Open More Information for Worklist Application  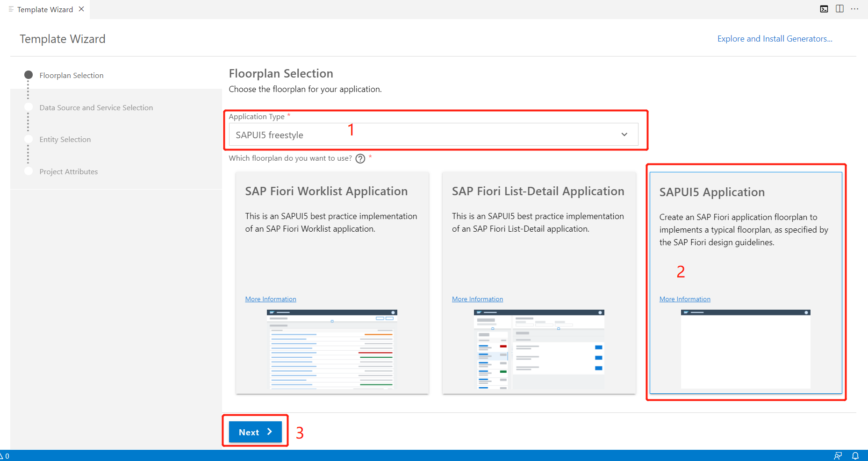[x=271, y=299]
